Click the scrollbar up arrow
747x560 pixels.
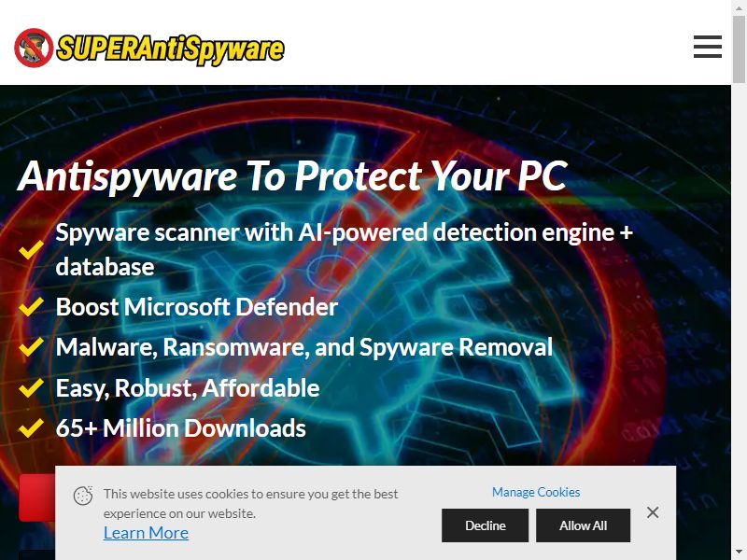[x=739, y=8]
